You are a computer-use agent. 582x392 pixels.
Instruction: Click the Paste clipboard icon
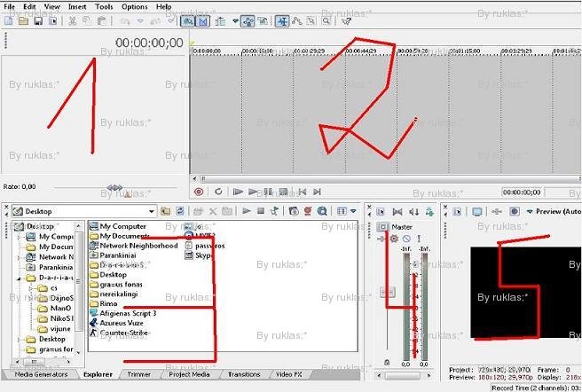(101, 21)
